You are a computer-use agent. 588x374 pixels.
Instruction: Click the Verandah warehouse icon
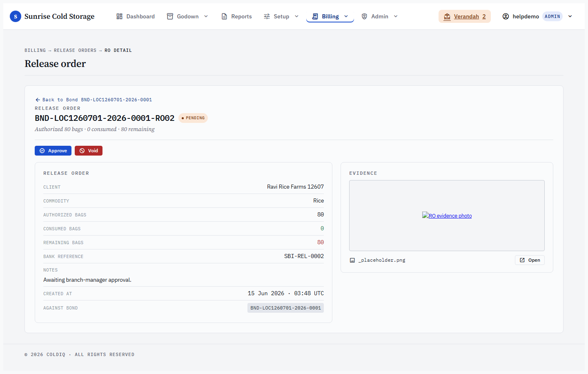coord(447,16)
